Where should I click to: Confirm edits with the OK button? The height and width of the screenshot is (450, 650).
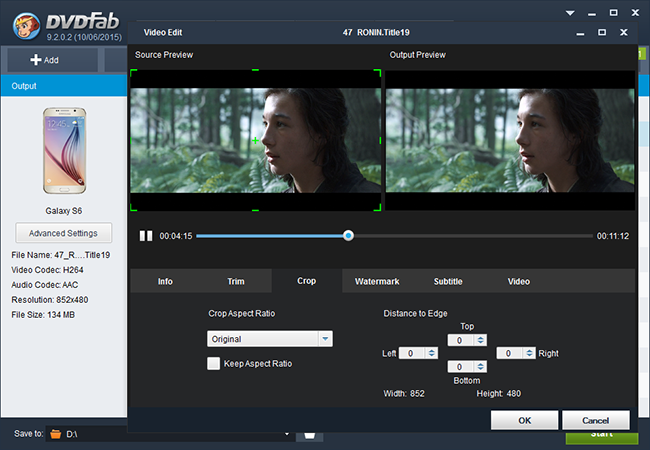click(524, 420)
